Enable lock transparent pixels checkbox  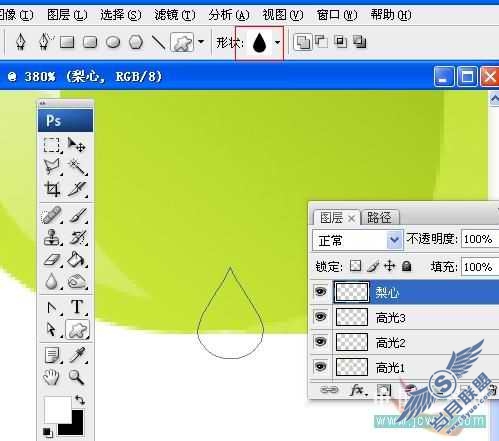[x=355, y=266]
